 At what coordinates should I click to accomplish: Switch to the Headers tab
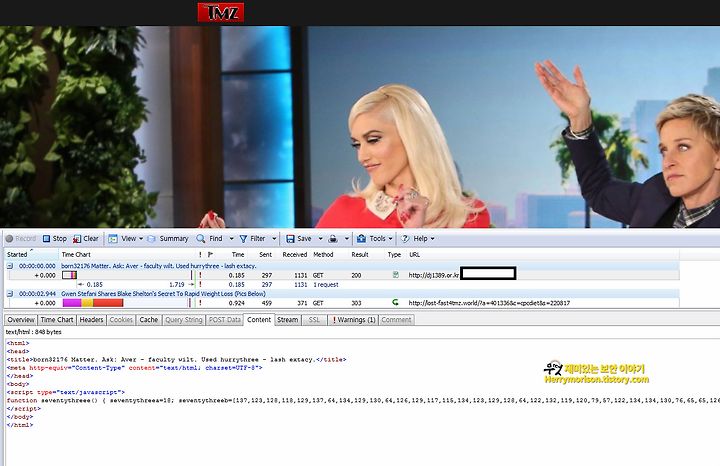[91, 320]
